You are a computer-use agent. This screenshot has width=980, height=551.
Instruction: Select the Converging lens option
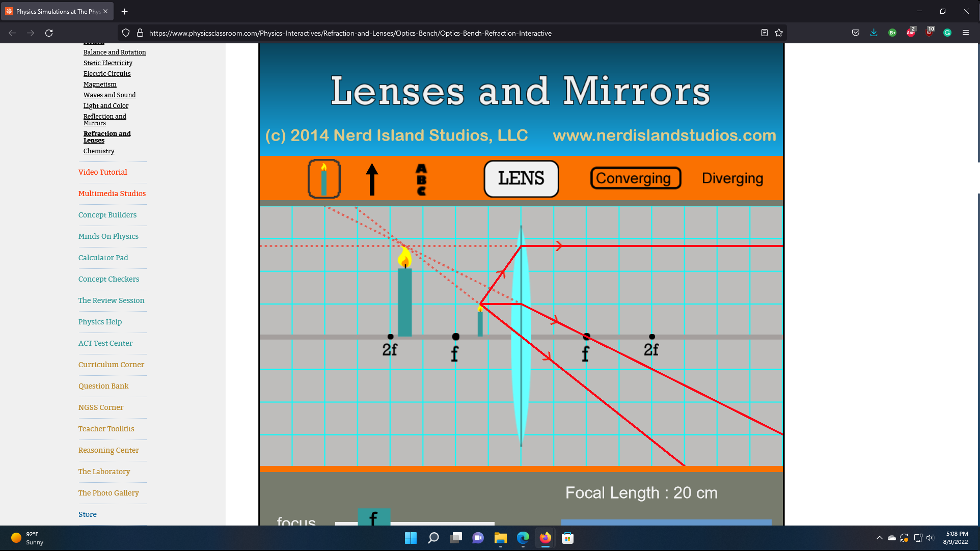coord(635,178)
